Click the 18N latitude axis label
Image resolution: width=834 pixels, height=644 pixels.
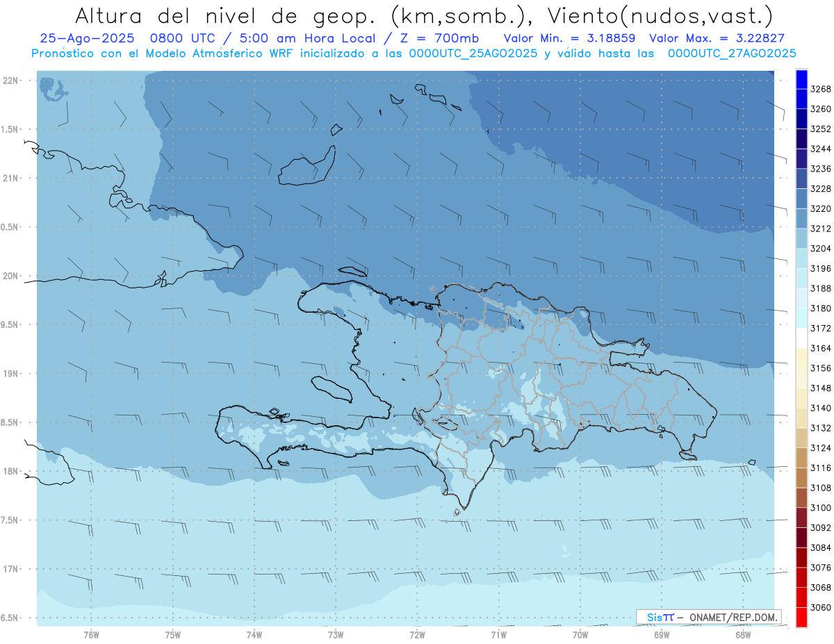click(x=10, y=471)
